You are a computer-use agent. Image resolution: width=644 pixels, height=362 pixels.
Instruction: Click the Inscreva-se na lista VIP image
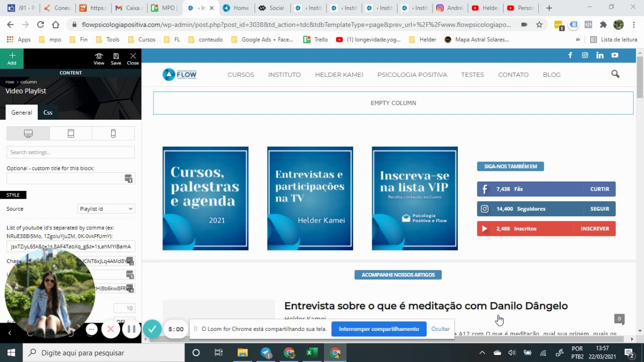[x=415, y=199]
